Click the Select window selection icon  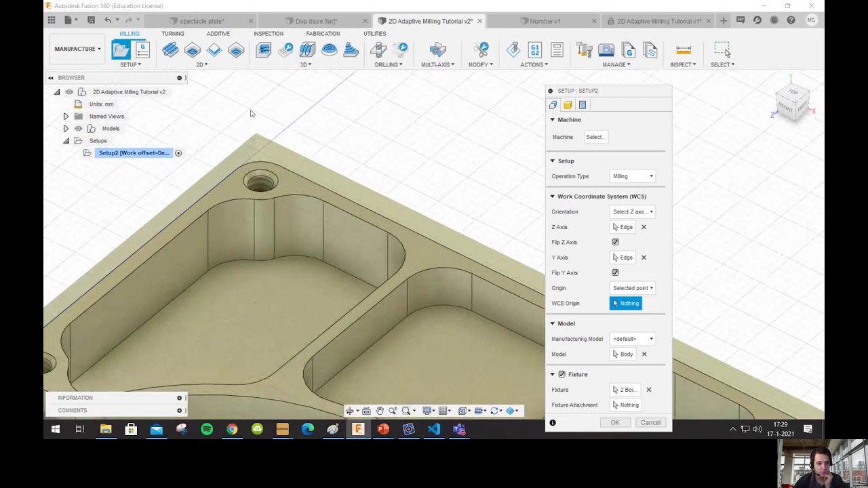[x=722, y=49]
